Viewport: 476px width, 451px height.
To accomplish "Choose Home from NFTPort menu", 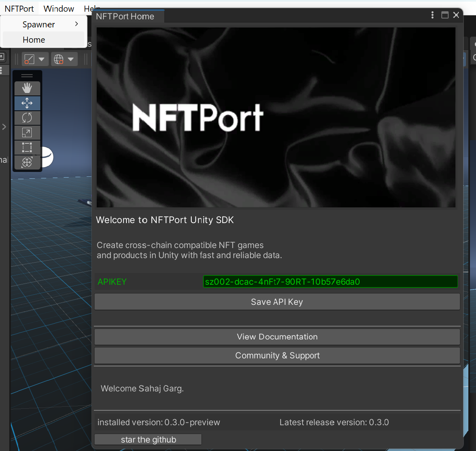I will [44, 40].
